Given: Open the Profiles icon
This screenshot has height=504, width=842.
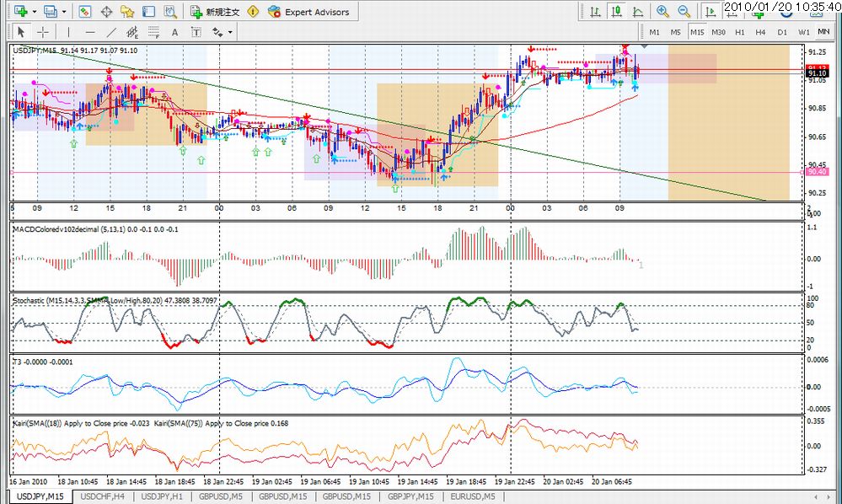Looking at the screenshot, I should click(51, 11).
